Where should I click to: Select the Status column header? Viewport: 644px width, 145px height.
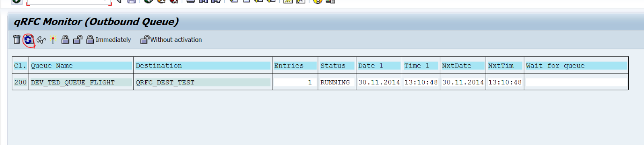337,65
